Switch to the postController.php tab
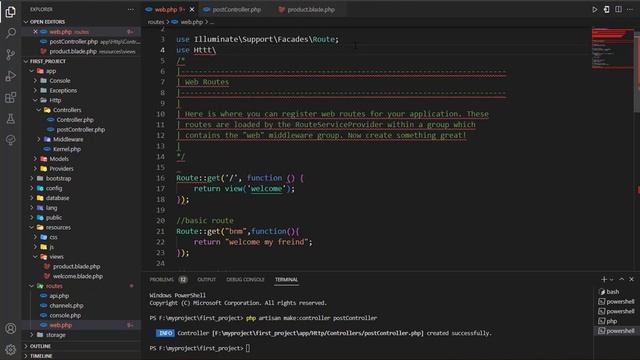640x360 pixels. (x=232, y=9)
